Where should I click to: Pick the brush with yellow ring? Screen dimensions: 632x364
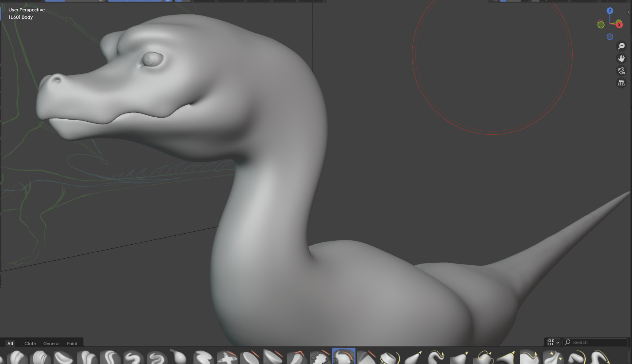coord(484,357)
